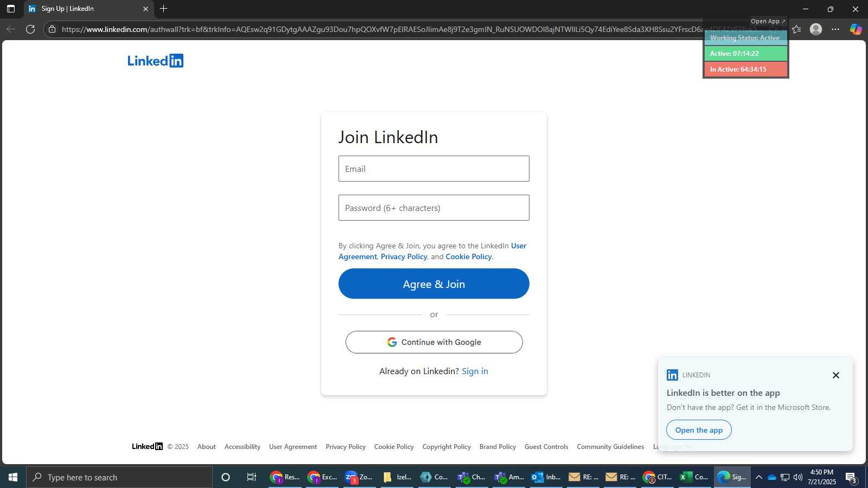Click the Email input field
This screenshot has width=868, height=488.
[x=434, y=169]
